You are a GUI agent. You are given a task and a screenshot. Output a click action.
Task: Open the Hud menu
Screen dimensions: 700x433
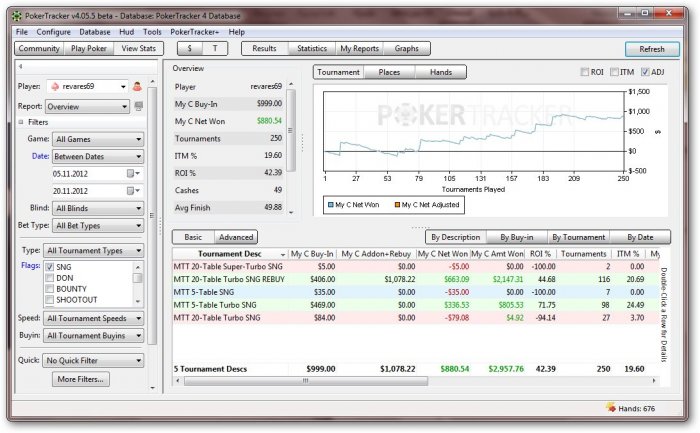127,32
